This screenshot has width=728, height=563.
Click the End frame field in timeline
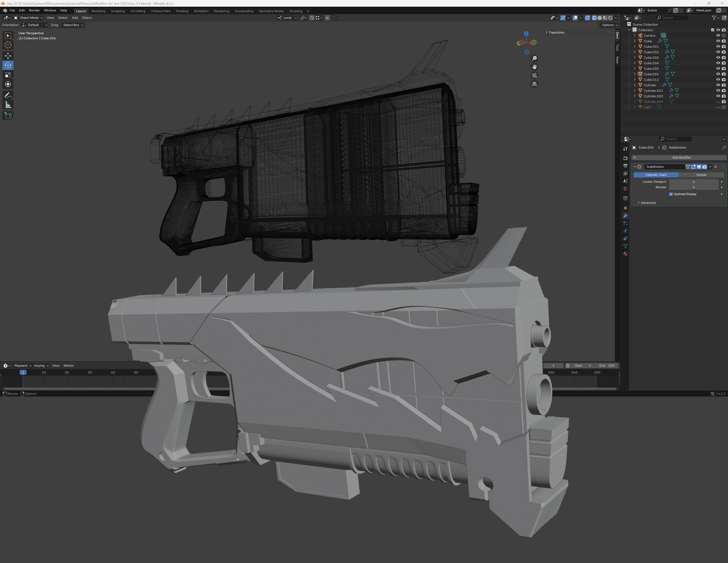(607, 366)
